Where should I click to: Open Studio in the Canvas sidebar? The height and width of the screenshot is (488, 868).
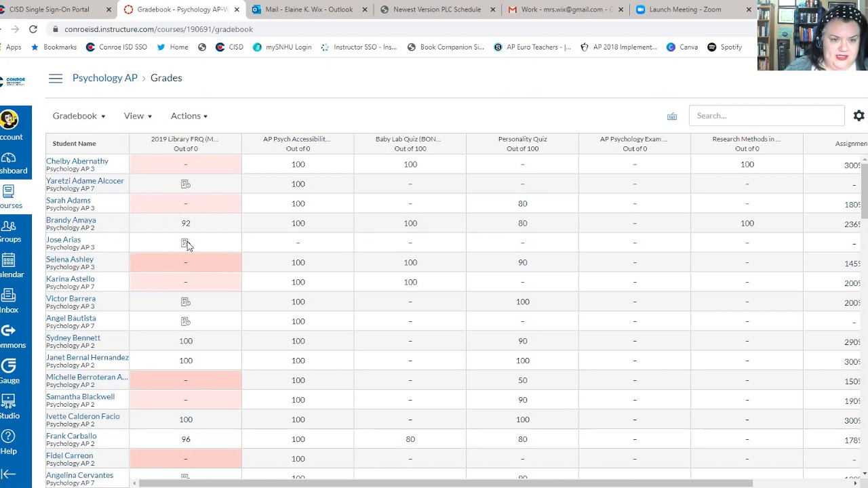[9, 407]
